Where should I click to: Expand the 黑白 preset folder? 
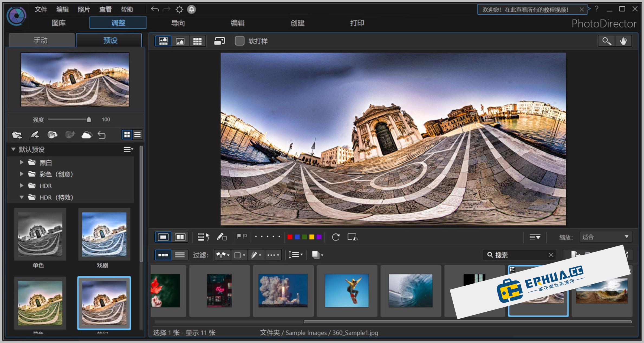click(22, 162)
